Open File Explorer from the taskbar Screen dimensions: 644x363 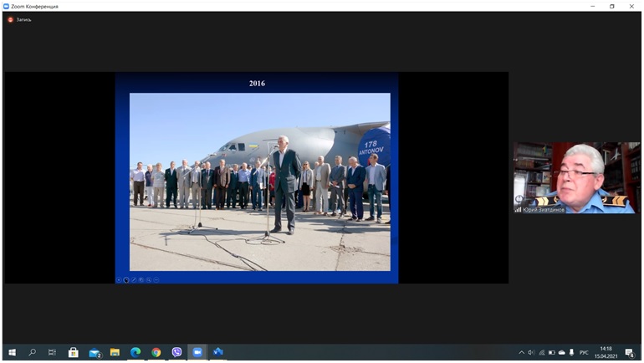coord(115,352)
